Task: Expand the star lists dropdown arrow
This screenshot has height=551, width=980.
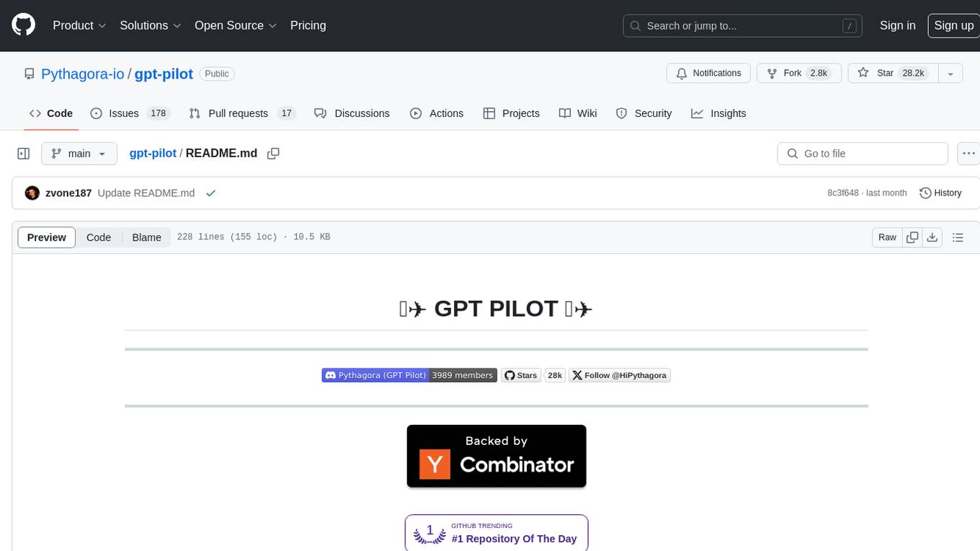Action: (950, 74)
